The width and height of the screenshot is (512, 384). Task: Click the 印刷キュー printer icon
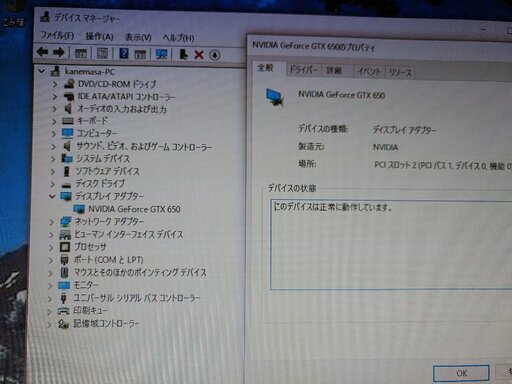tap(63, 311)
